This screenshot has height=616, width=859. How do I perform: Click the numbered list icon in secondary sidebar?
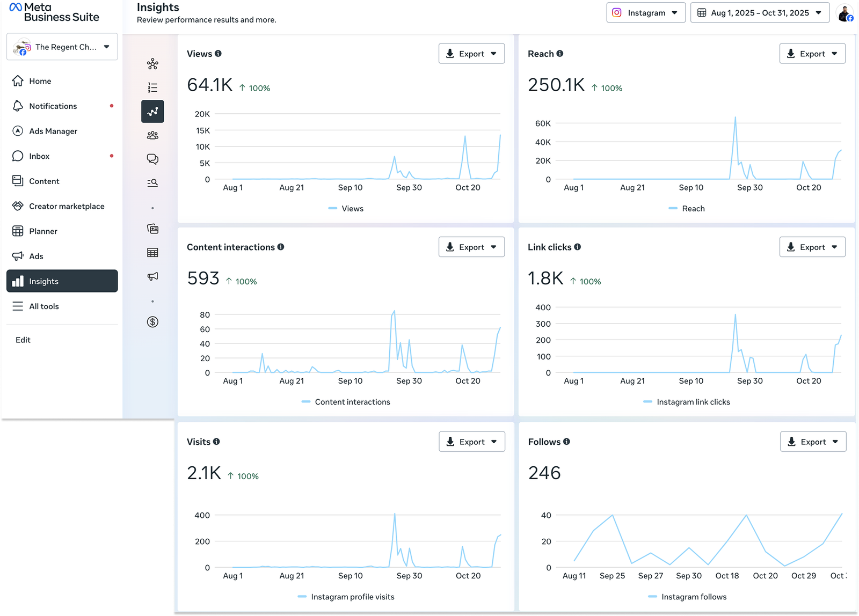(152, 87)
